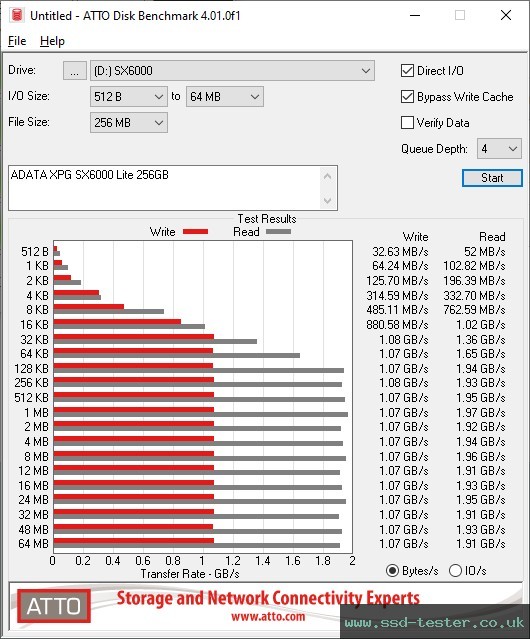Viewport: 530px width, 639px height.
Task: Expand the (D:) SX6000 drive dropdown
Action: coord(232,71)
